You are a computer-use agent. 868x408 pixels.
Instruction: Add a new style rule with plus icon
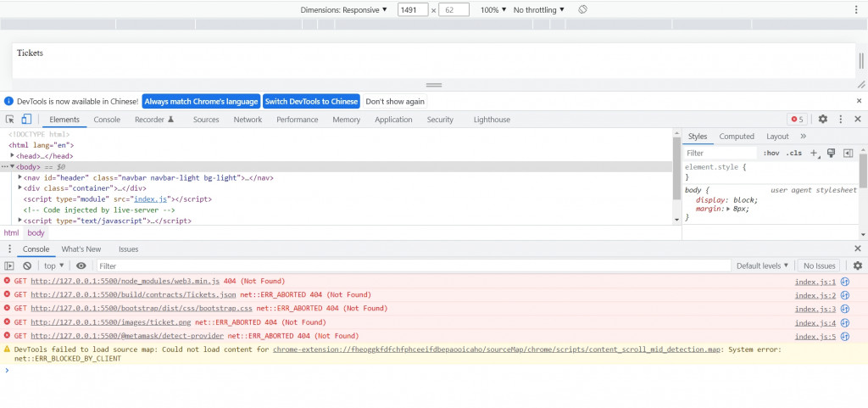coord(815,154)
